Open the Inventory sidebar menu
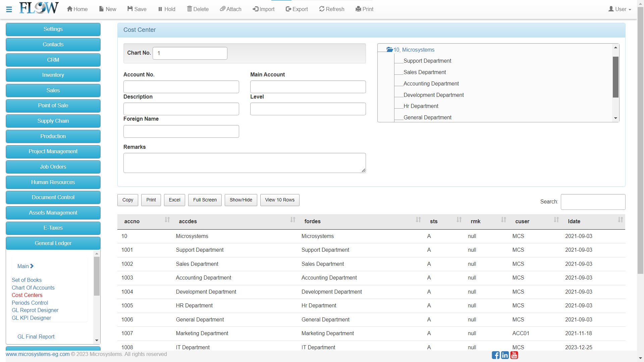 point(53,75)
